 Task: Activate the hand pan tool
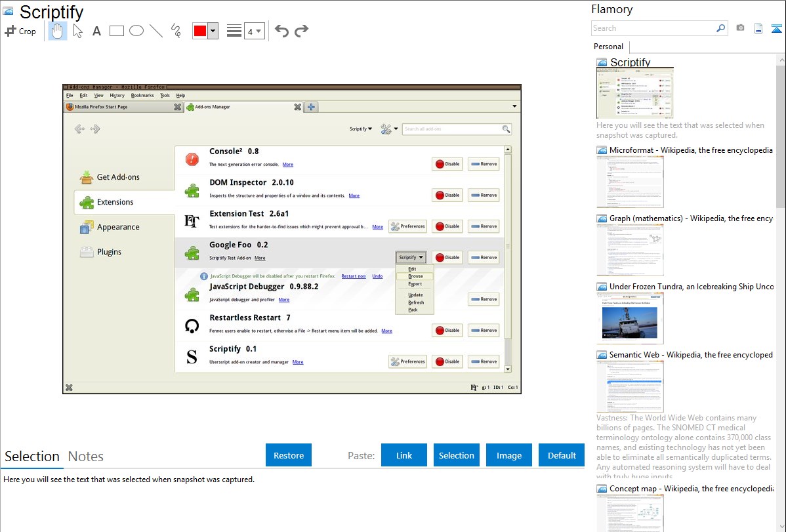[x=58, y=31]
